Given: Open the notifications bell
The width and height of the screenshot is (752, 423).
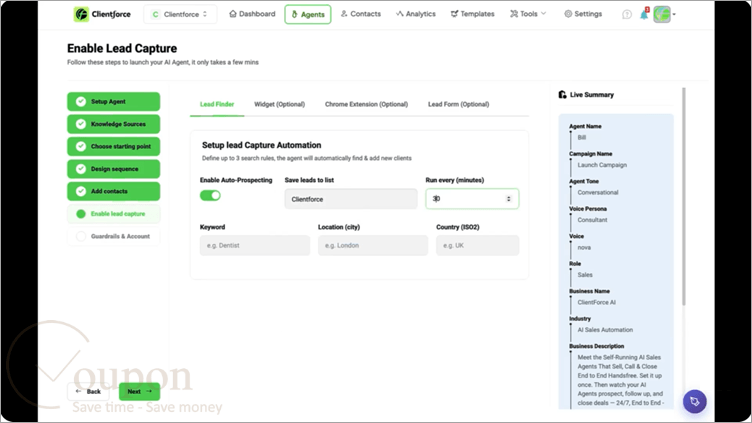Looking at the screenshot, I should click(x=644, y=14).
